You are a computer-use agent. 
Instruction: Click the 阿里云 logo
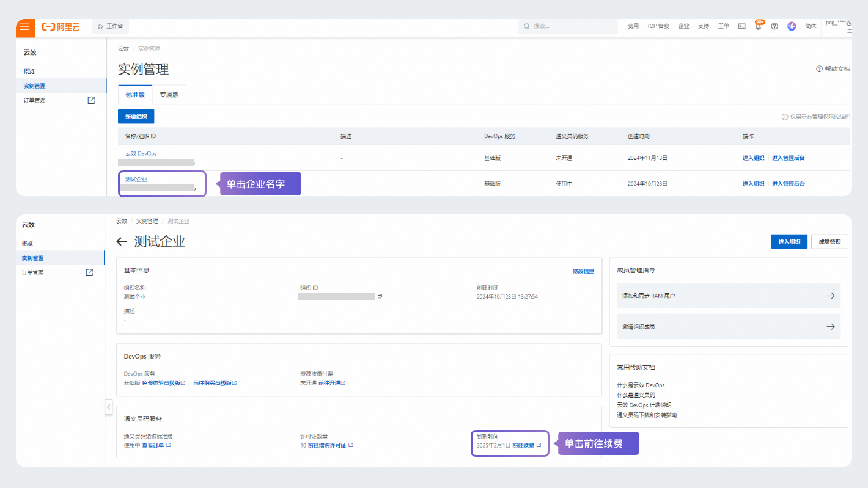click(61, 27)
